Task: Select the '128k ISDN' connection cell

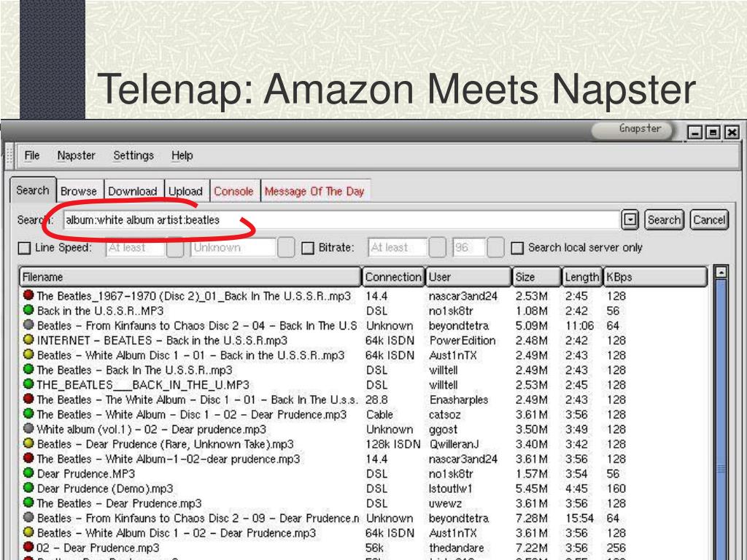Action: click(393, 444)
